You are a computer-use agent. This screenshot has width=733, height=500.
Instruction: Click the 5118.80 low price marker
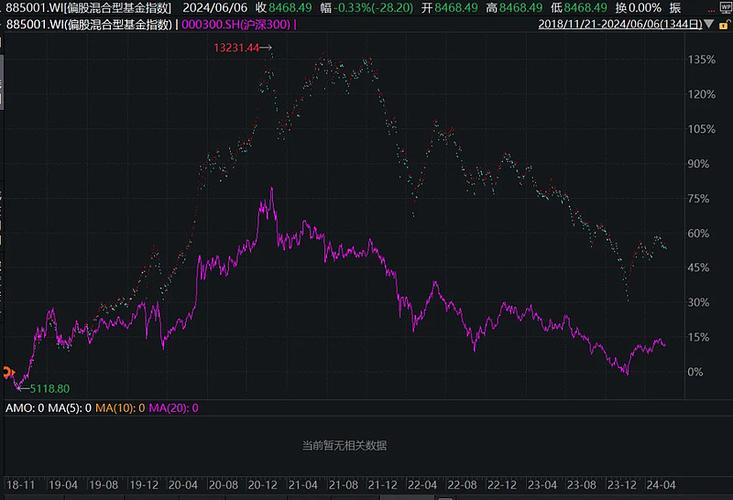pyautogui.click(x=48, y=388)
